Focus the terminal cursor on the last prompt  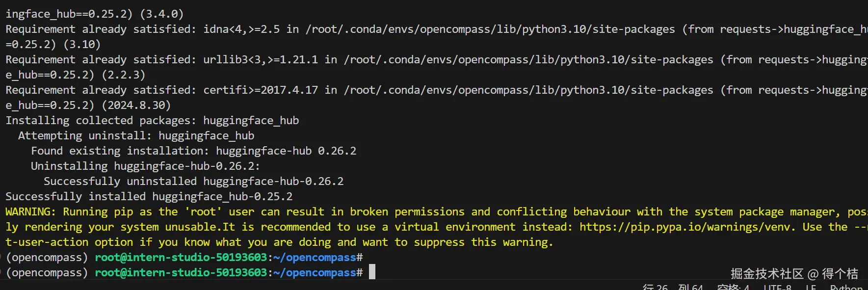(x=372, y=272)
